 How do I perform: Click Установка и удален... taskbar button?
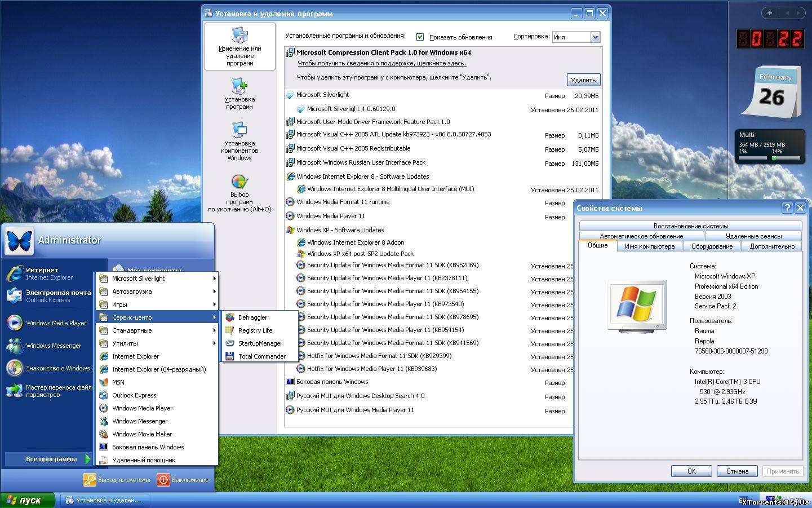pyautogui.click(x=104, y=500)
